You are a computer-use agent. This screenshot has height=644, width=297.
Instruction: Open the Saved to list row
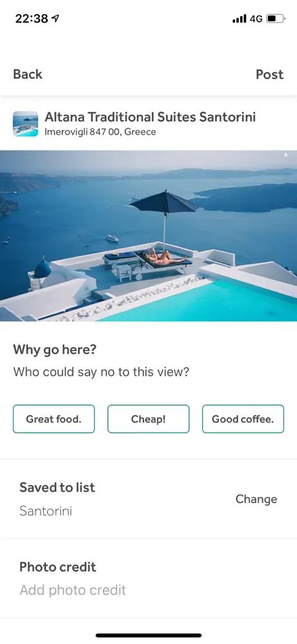[148, 499]
